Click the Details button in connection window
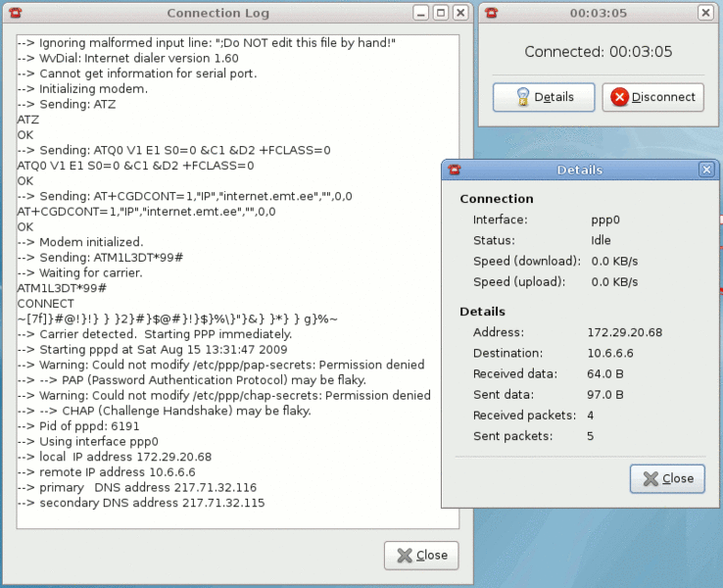Screen dimensions: 723x588 pyautogui.click(x=544, y=97)
